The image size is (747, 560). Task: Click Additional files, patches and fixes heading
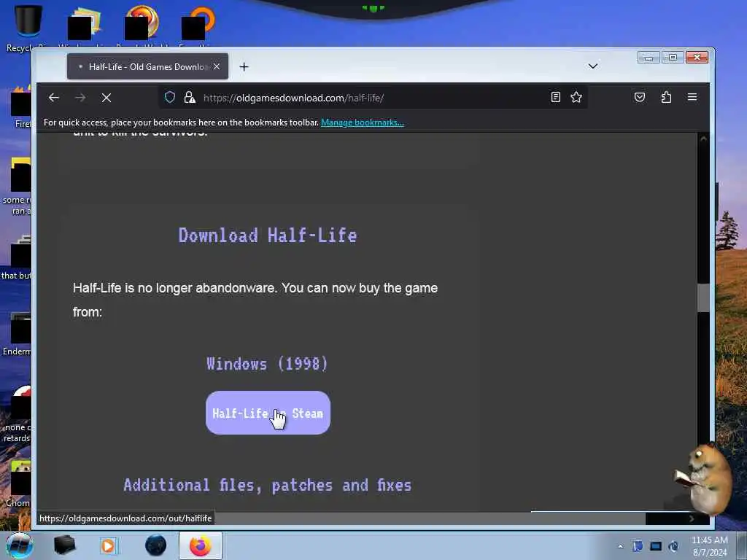(268, 485)
